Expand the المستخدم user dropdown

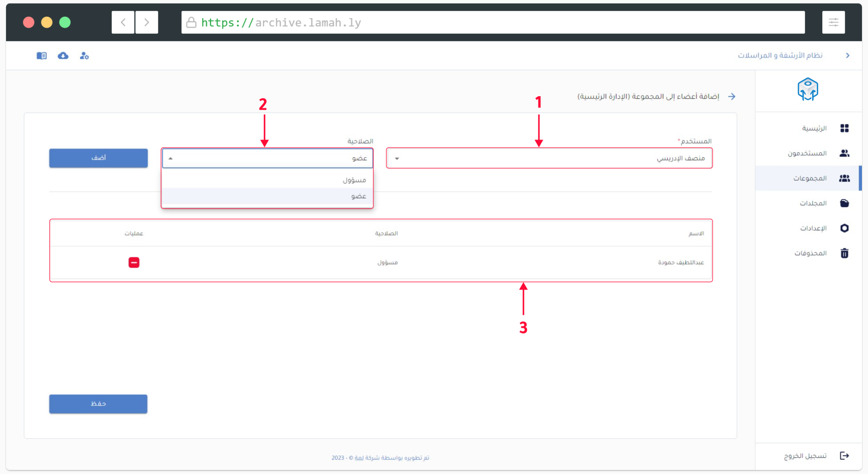click(x=549, y=158)
